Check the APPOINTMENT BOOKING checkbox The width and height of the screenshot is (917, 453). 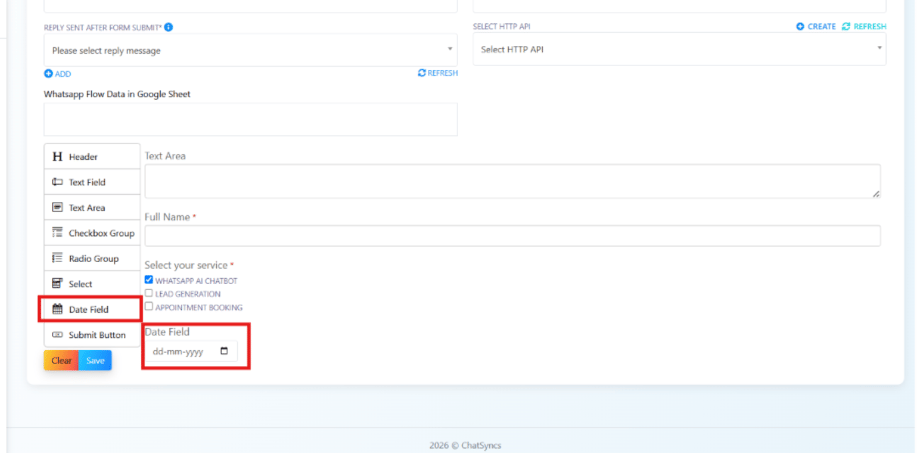149,306
